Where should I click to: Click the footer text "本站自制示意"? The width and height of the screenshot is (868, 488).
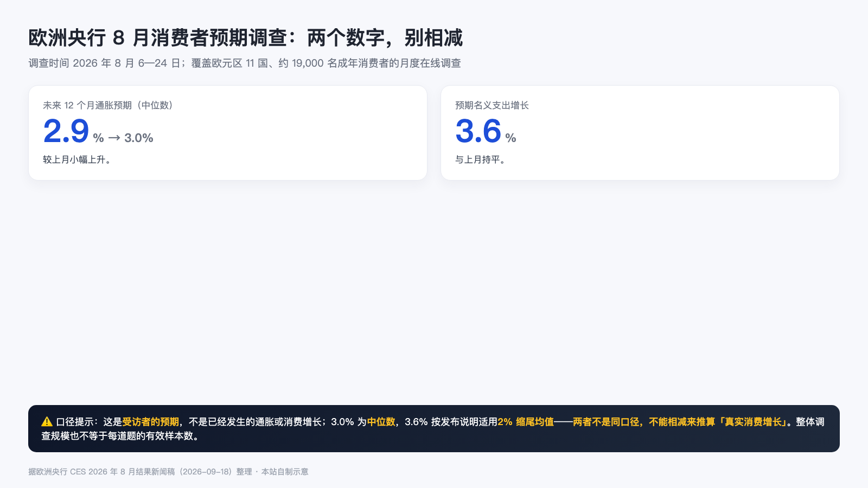pyautogui.click(x=285, y=472)
